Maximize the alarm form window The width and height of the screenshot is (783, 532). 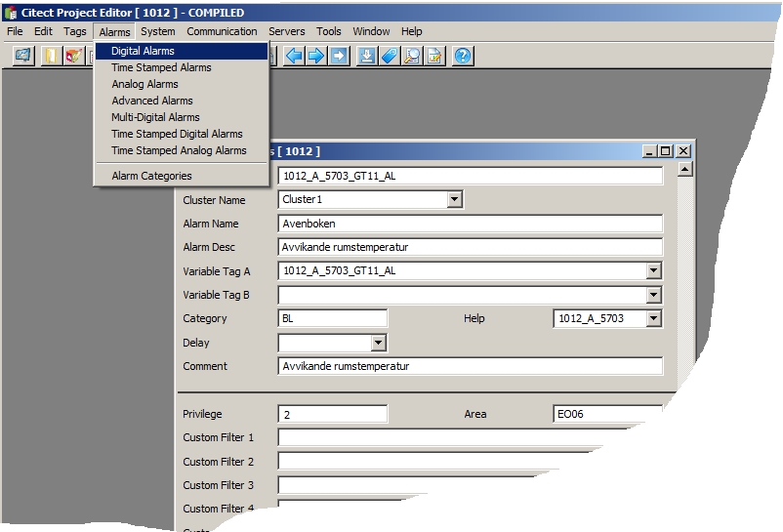pyautogui.click(x=666, y=151)
